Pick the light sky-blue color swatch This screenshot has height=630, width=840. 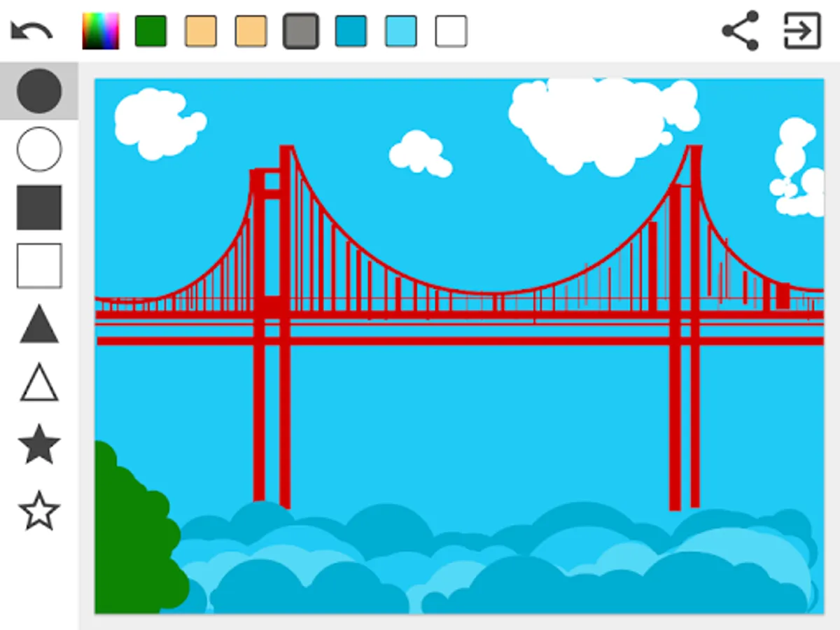(x=401, y=31)
